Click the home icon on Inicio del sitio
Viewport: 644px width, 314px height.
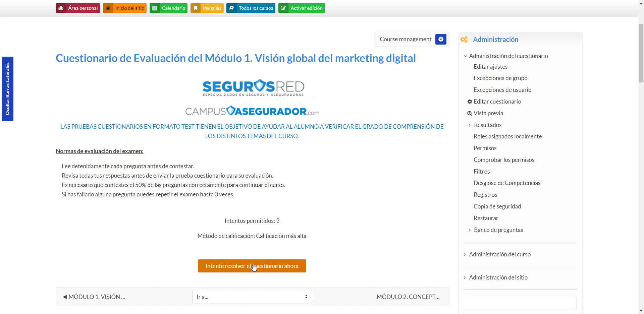(x=108, y=8)
